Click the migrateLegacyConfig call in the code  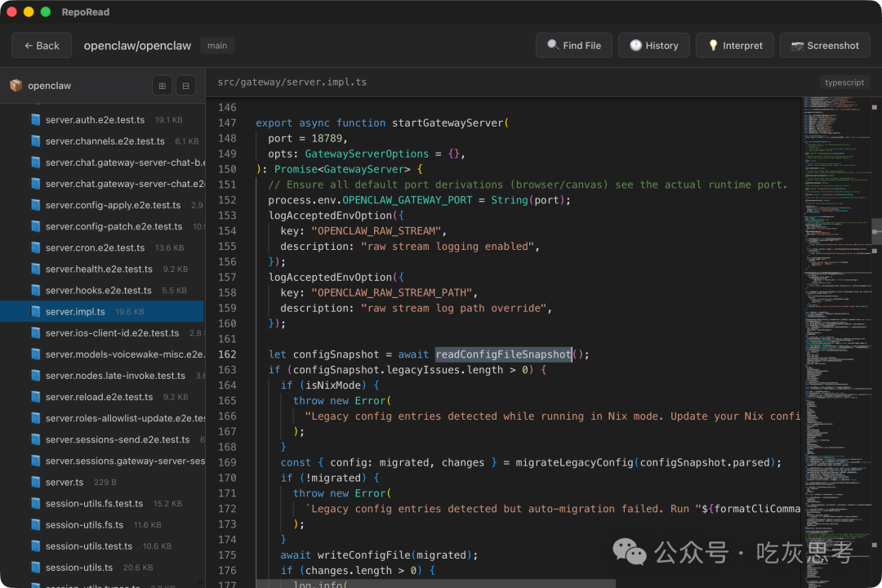click(574, 462)
